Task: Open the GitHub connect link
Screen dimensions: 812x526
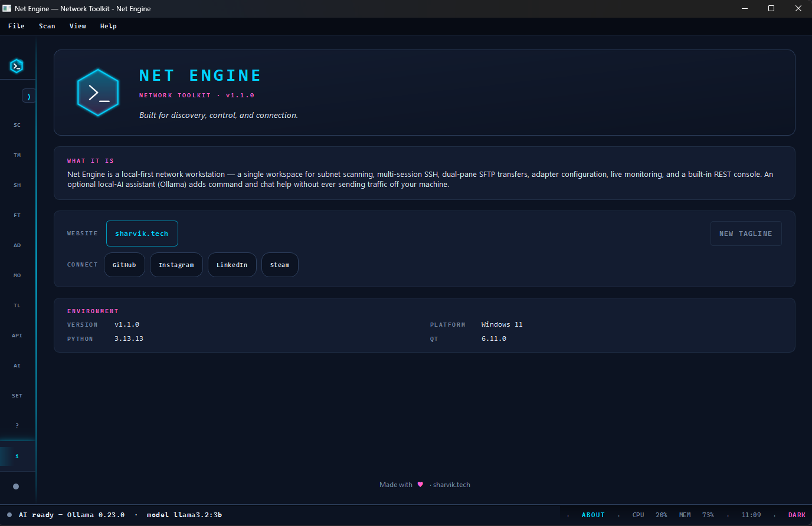Action: 125,265
